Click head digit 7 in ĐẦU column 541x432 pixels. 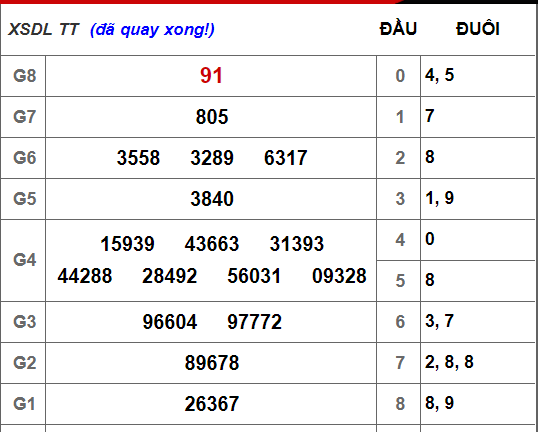[400, 363]
